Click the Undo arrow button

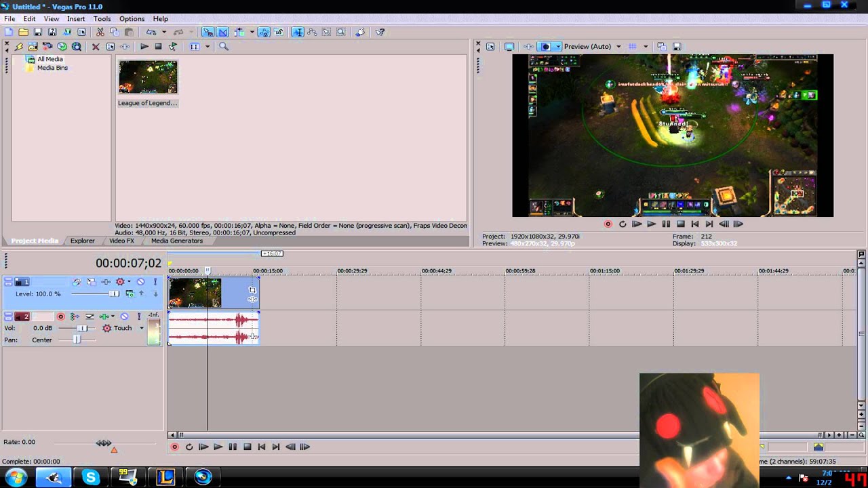151,32
